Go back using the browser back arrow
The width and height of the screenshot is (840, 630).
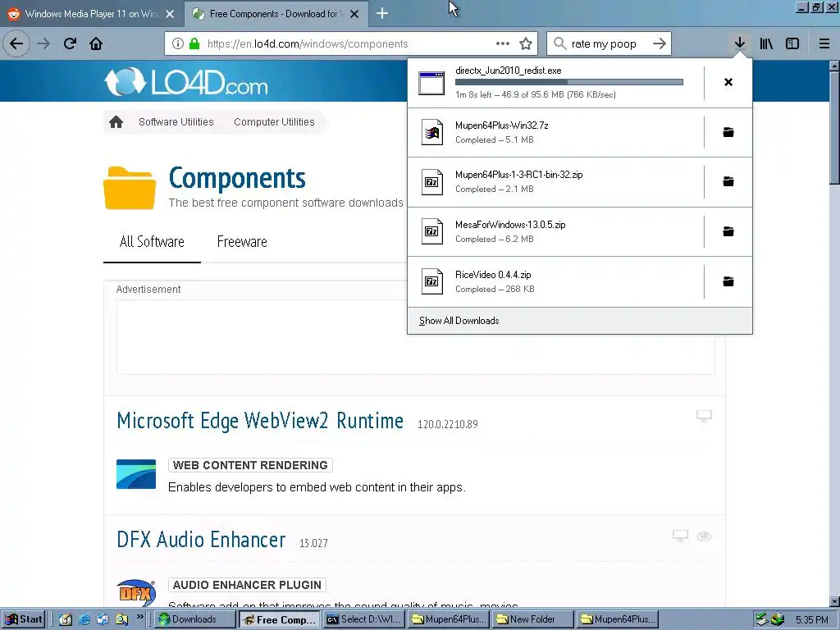(x=16, y=43)
